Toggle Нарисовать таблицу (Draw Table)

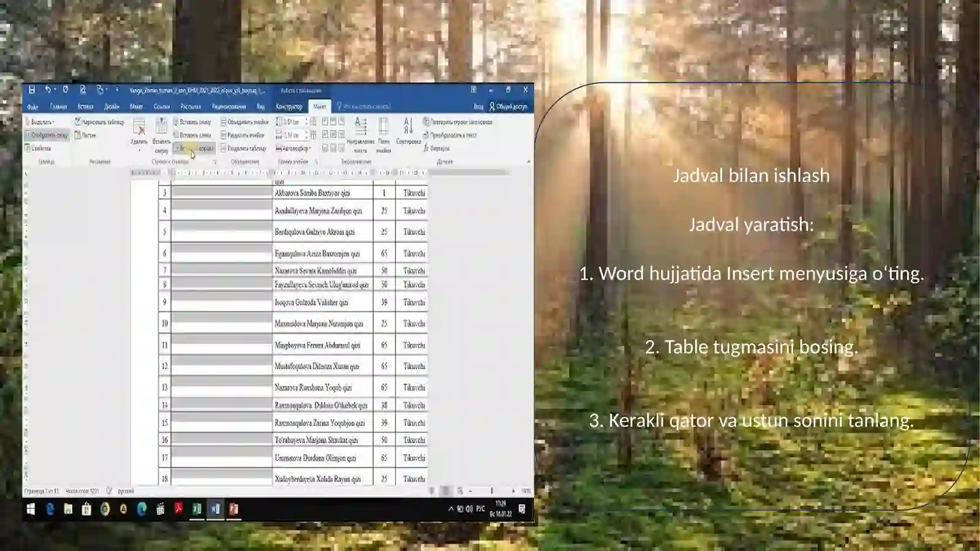click(x=99, y=122)
